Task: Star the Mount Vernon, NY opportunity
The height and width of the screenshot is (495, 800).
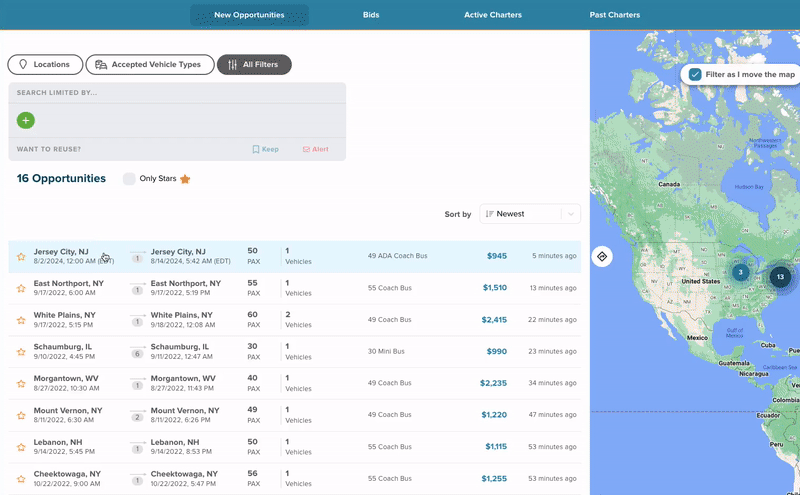Action: coord(21,415)
